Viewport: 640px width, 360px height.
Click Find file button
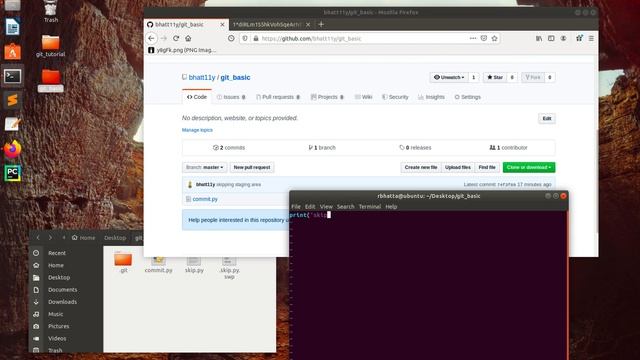pyautogui.click(x=487, y=167)
